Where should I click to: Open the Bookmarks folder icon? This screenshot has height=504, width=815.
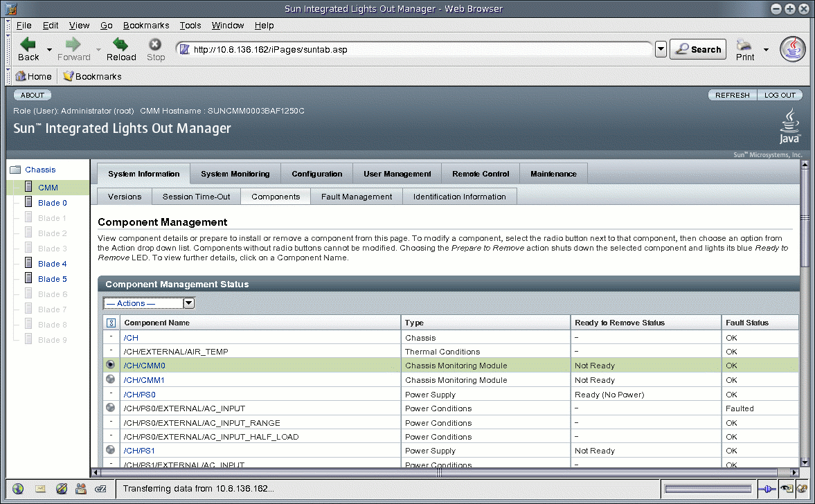click(x=68, y=76)
